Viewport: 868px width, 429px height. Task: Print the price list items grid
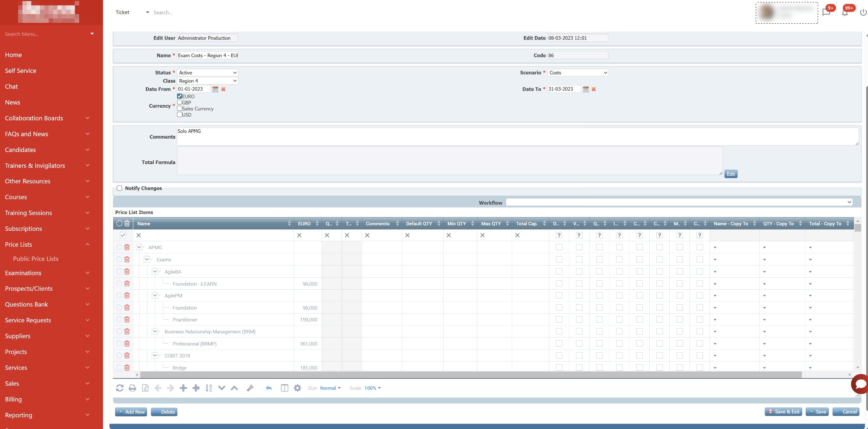pos(132,388)
